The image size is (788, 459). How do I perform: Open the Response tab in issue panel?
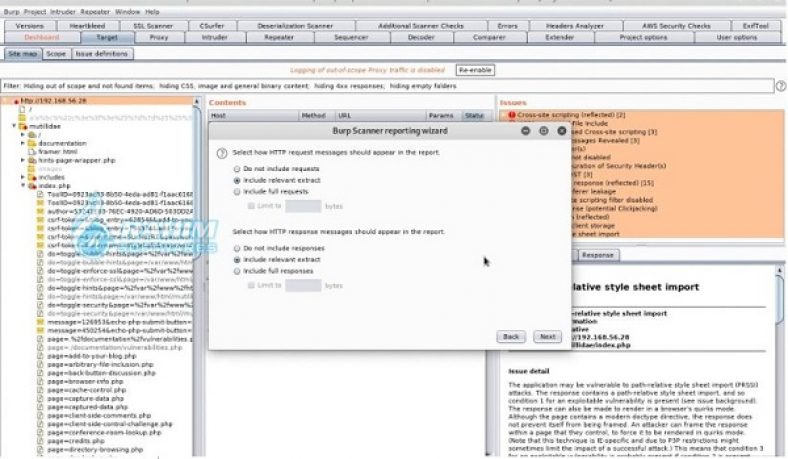pos(598,255)
